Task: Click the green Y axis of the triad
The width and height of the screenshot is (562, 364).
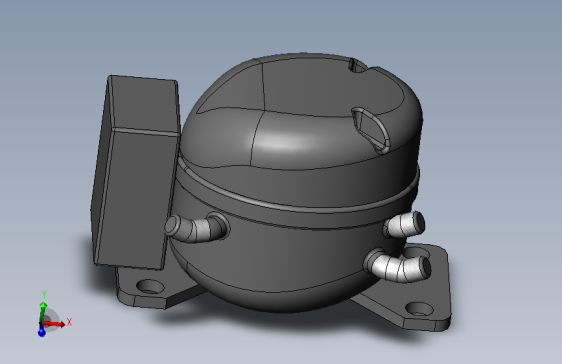Action: pyautogui.click(x=43, y=312)
